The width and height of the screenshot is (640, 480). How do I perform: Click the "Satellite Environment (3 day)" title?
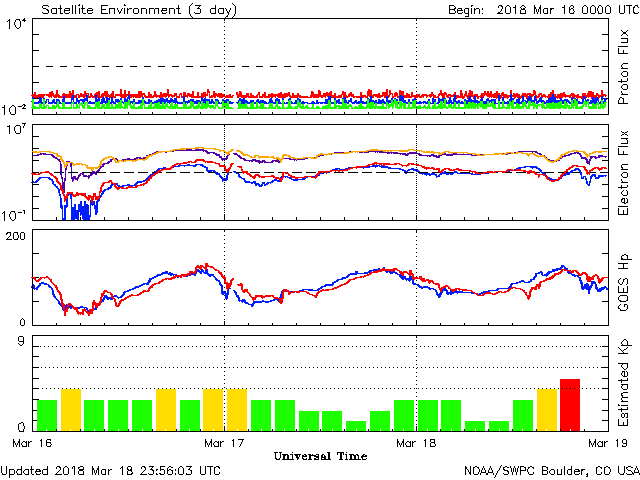point(139,10)
